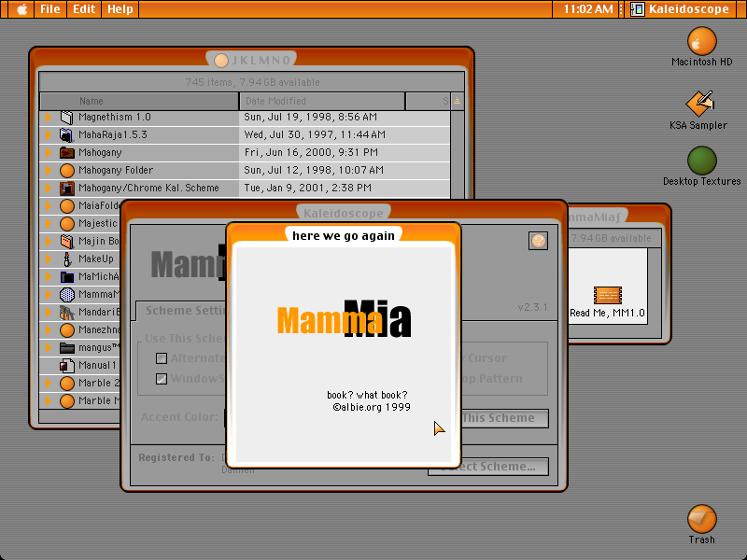
Task: Select the Desktop Textures green icon
Action: [702, 161]
